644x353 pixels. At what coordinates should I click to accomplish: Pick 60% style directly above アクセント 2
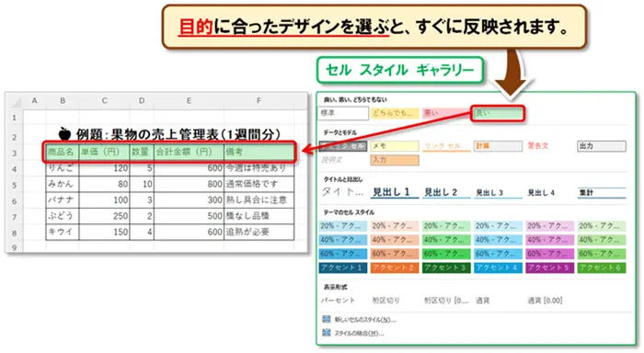[395, 254]
